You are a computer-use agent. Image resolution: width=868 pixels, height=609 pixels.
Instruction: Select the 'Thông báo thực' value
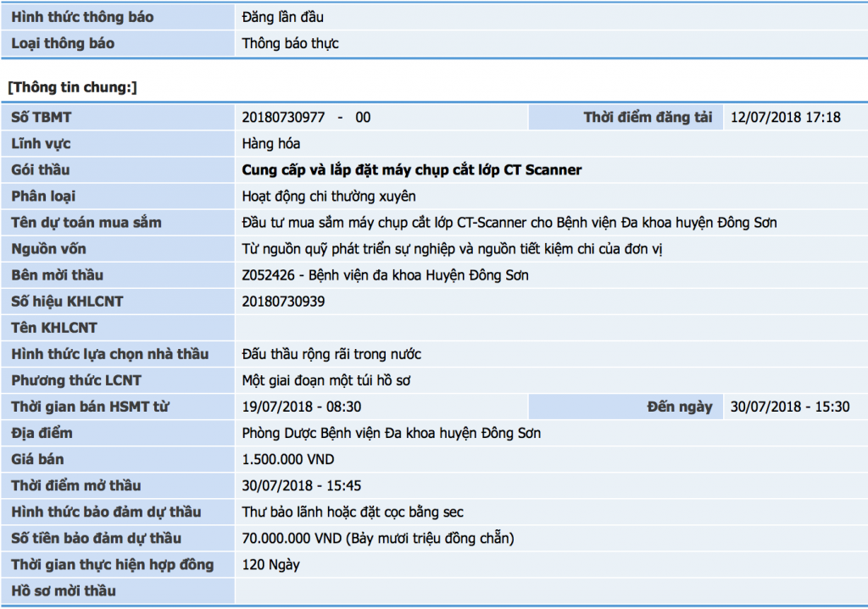[290, 44]
